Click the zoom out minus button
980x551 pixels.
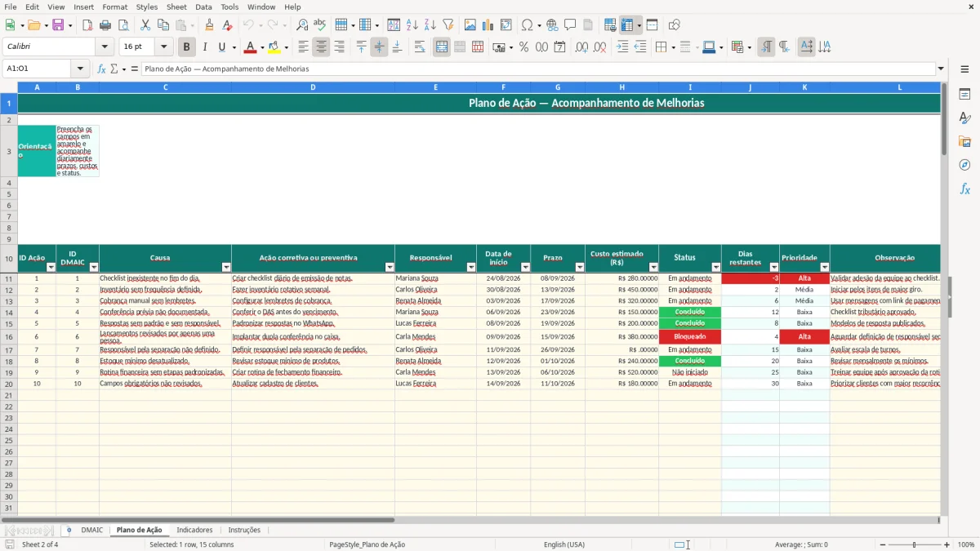[883, 544]
